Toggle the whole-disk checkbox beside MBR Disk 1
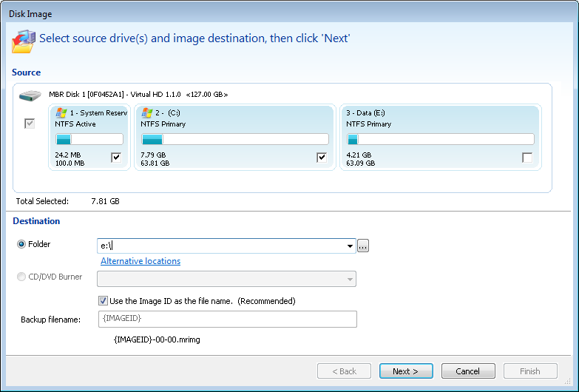Viewport: 579px width, 392px height. (x=30, y=124)
